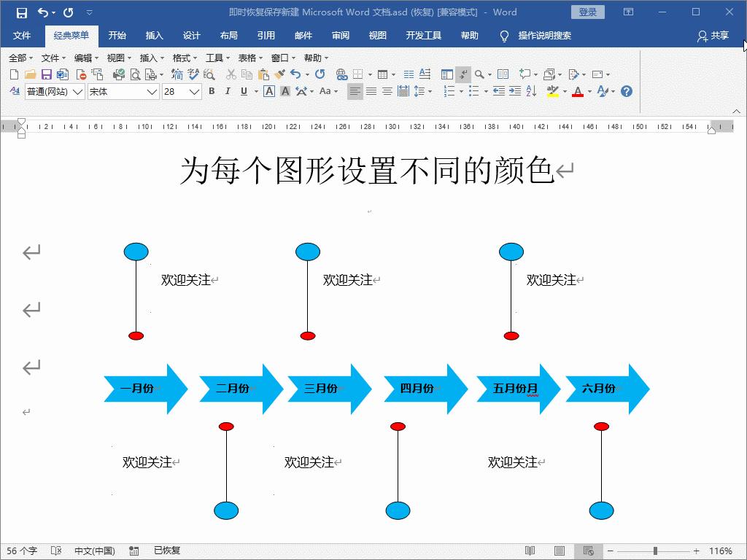Undo the last action

[x=295, y=74]
